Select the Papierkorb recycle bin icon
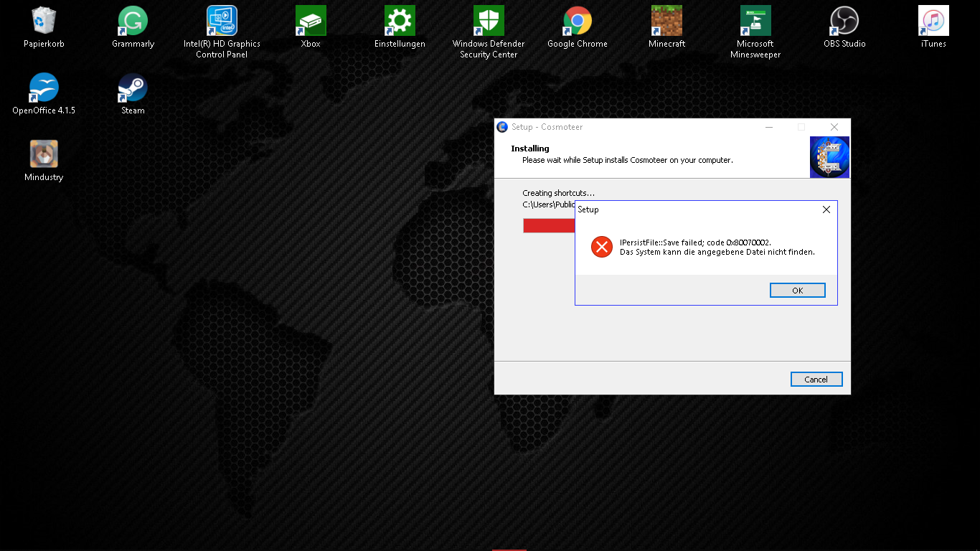The height and width of the screenshot is (551, 980). click(x=44, y=22)
